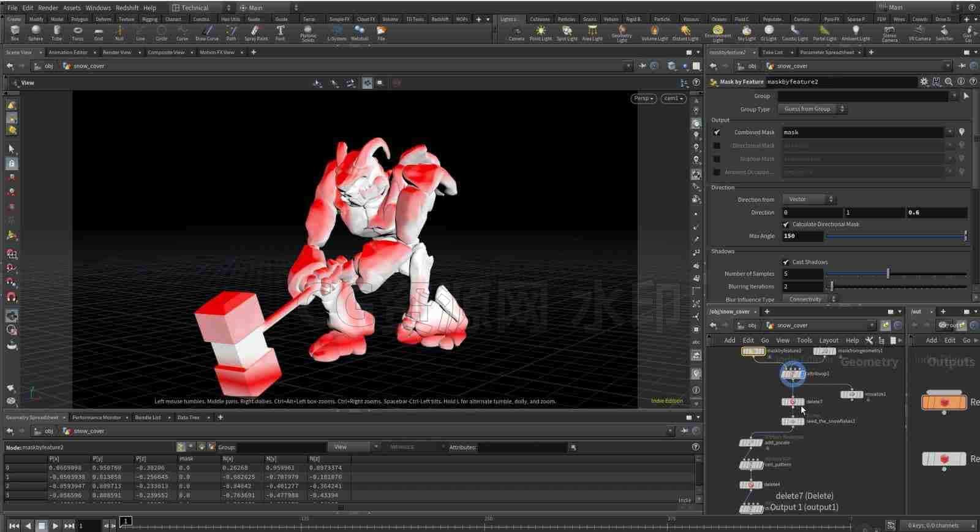Open the Render menu

pos(48,7)
